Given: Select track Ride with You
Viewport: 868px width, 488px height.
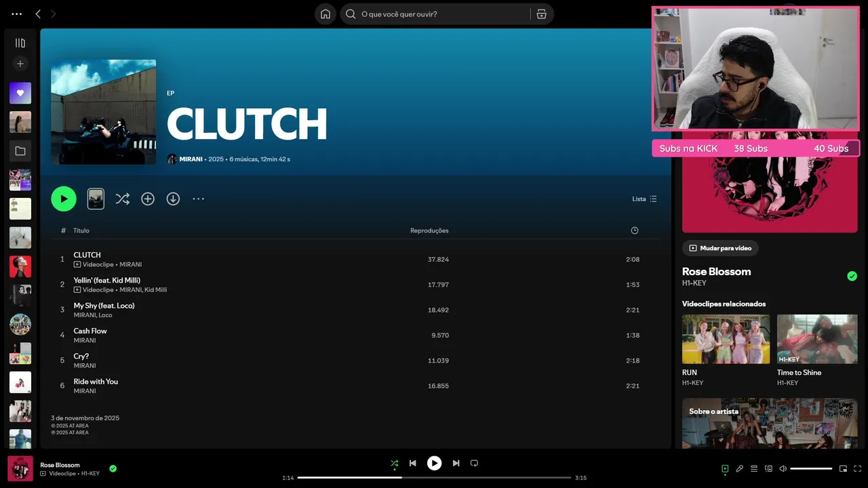Looking at the screenshot, I should click(x=355, y=386).
